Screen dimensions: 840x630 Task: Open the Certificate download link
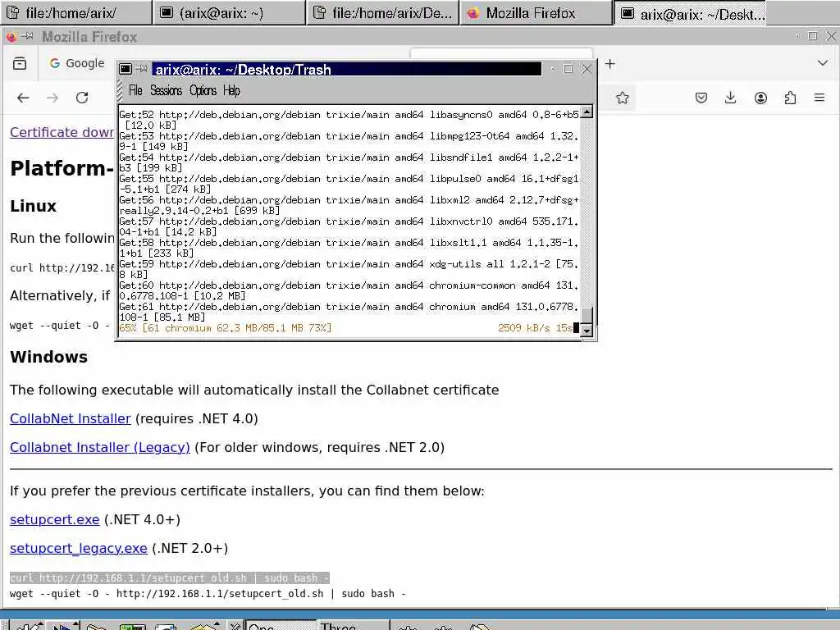[62, 132]
